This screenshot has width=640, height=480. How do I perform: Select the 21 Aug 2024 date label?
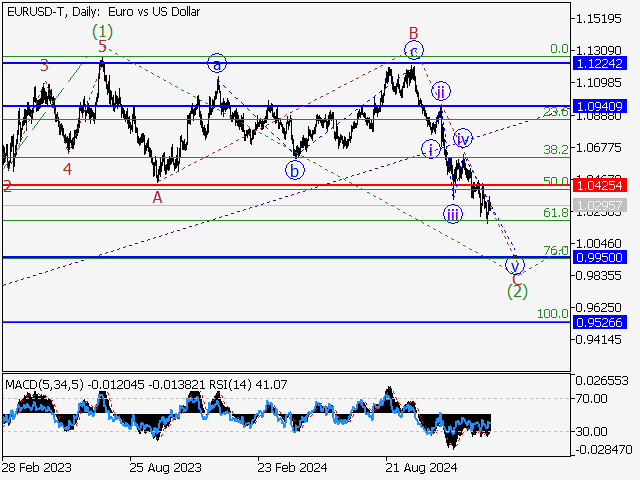coord(418,466)
